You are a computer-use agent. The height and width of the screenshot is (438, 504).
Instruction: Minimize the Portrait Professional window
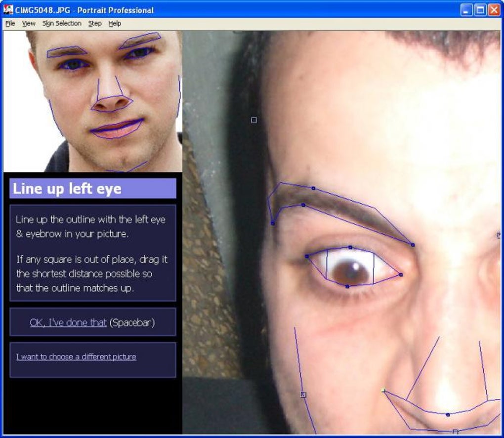coord(466,10)
